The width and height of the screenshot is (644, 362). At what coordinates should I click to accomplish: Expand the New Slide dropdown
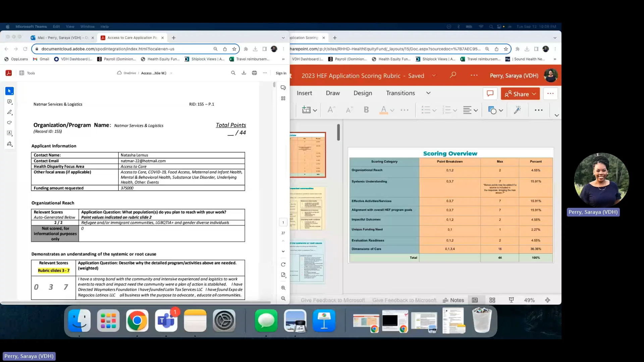coord(315,110)
